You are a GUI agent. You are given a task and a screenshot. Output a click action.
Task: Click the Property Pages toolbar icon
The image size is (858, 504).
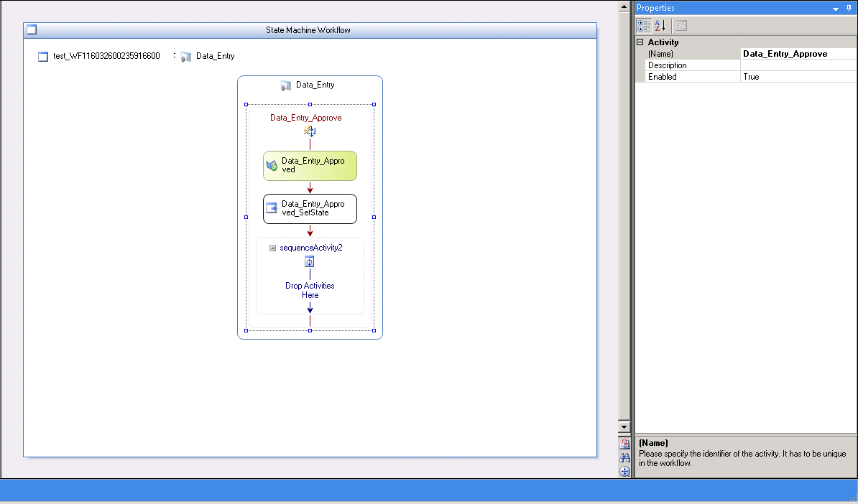[x=681, y=26]
